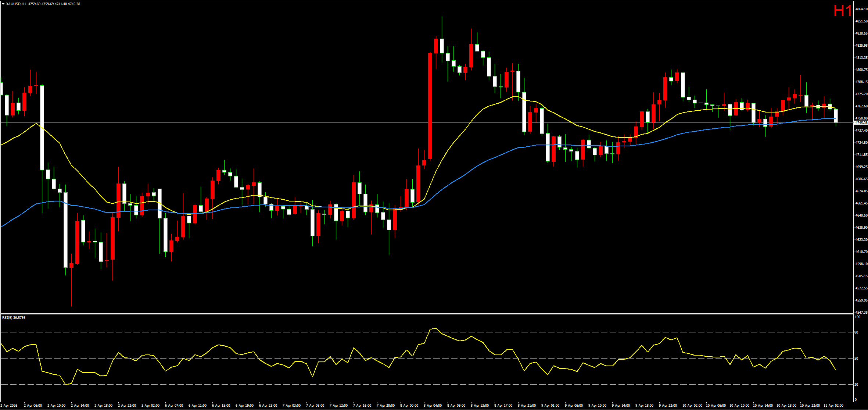Viewport: 868px width, 410px height.
Task: Click the tall red candle on 8 Apr
Action: coord(430,107)
